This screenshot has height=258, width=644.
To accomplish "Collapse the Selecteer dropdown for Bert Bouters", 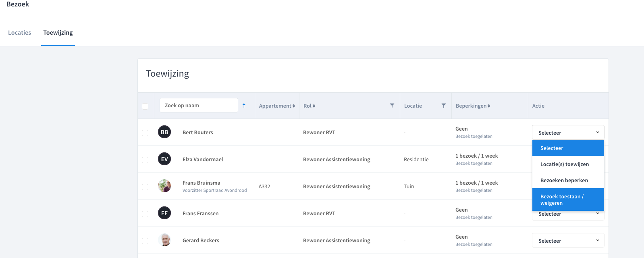I will [568, 133].
